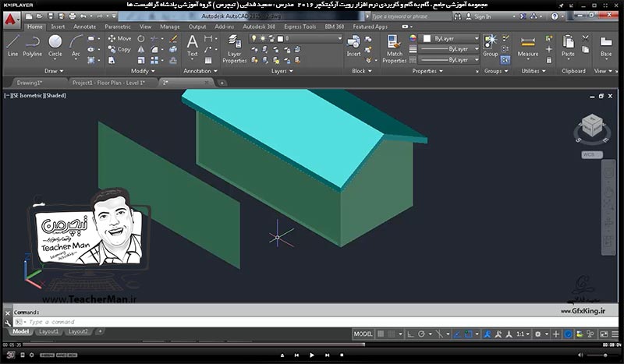Choose the Rotate tool icon
The height and width of the screenshot is (364, 624).
[141, 39]
